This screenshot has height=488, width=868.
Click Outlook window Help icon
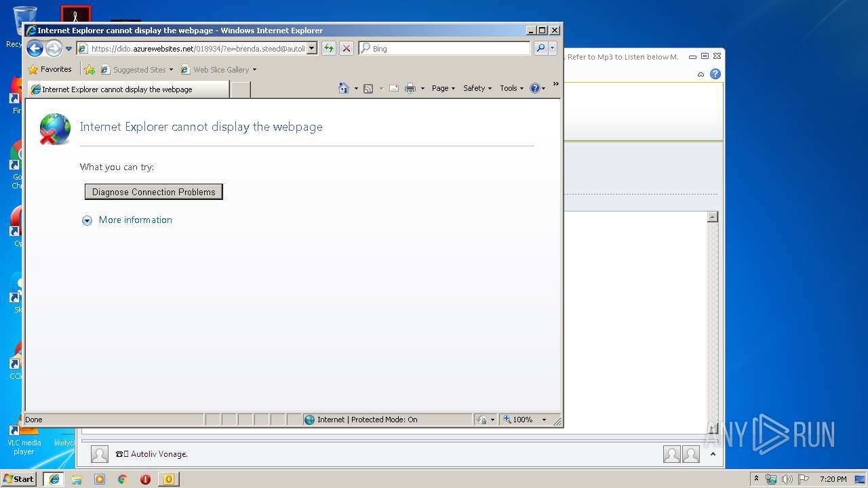[715, 75]
